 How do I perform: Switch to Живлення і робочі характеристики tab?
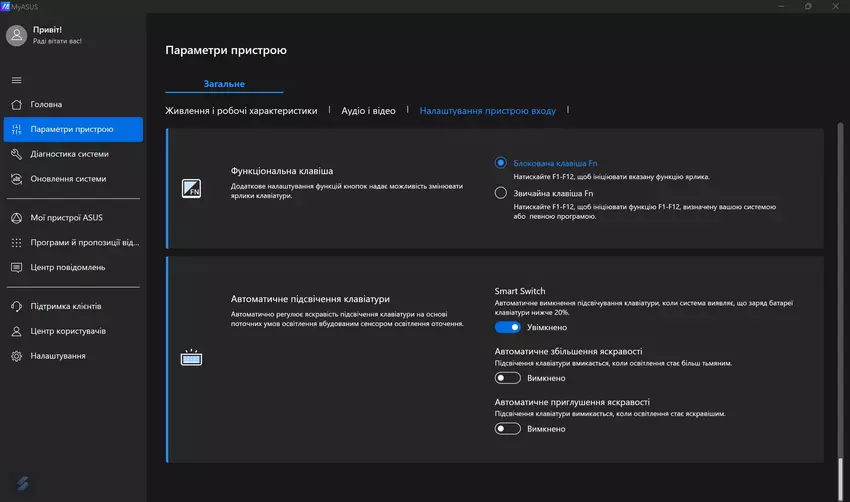click(x=241, y=111)
